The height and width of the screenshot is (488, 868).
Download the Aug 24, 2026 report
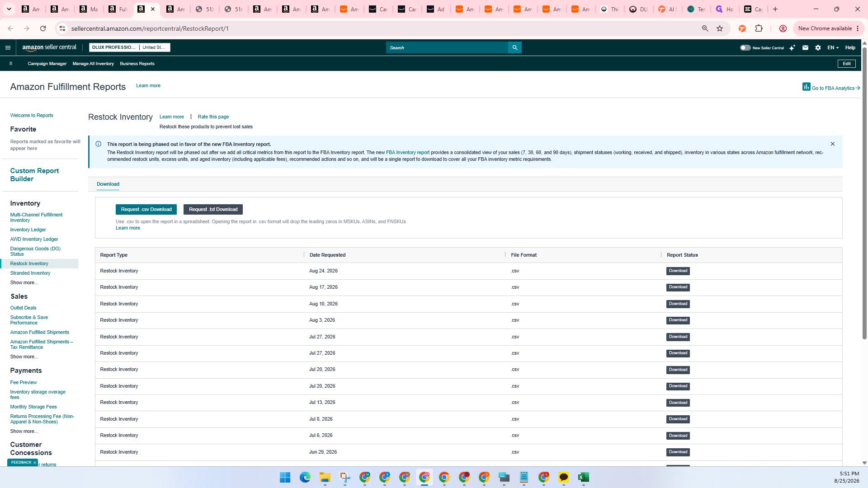pos(678,271)
